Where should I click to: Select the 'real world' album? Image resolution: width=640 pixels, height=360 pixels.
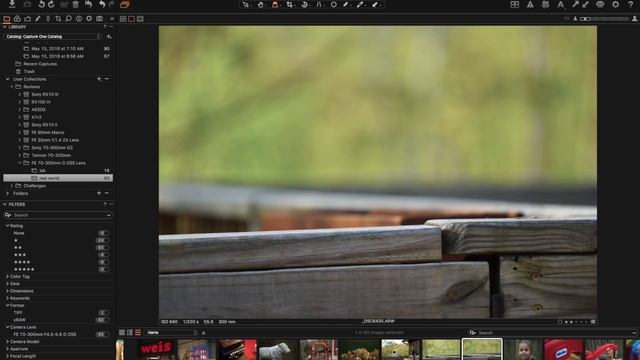[x=58, y=178]
